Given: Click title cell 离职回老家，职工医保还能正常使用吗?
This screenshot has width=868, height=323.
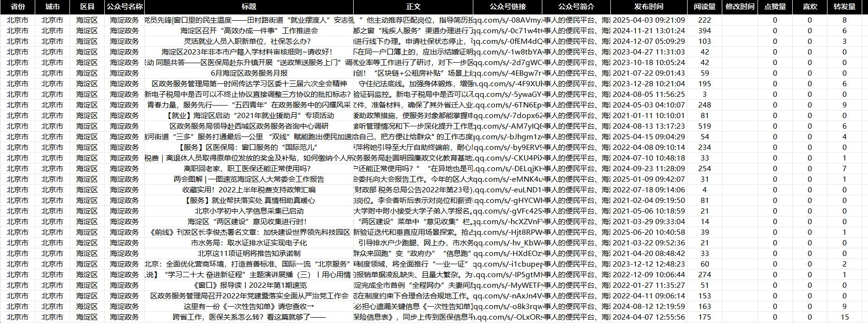Looking at the screenshot, I should click(249, 168).
